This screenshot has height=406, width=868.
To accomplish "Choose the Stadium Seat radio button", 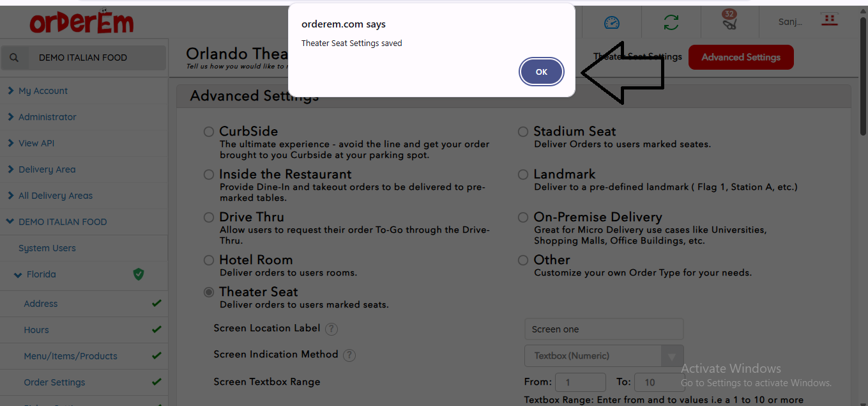I will [x=523, y=132].
